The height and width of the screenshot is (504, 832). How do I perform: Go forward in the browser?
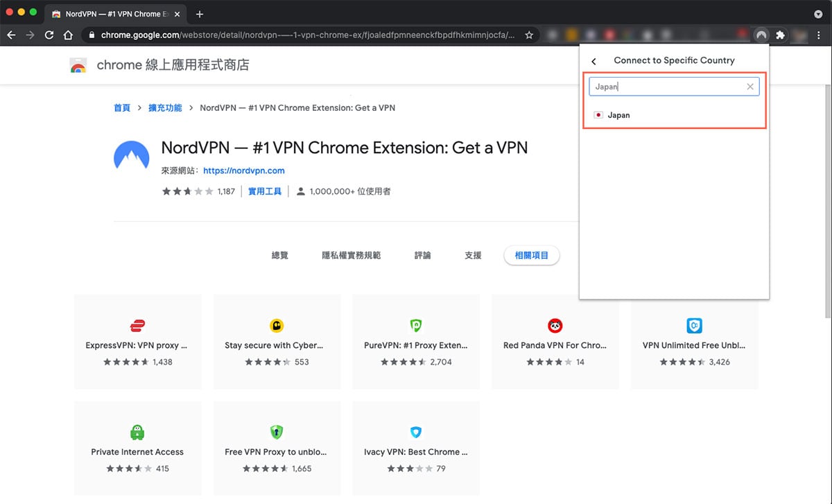[x=30, y=35]
